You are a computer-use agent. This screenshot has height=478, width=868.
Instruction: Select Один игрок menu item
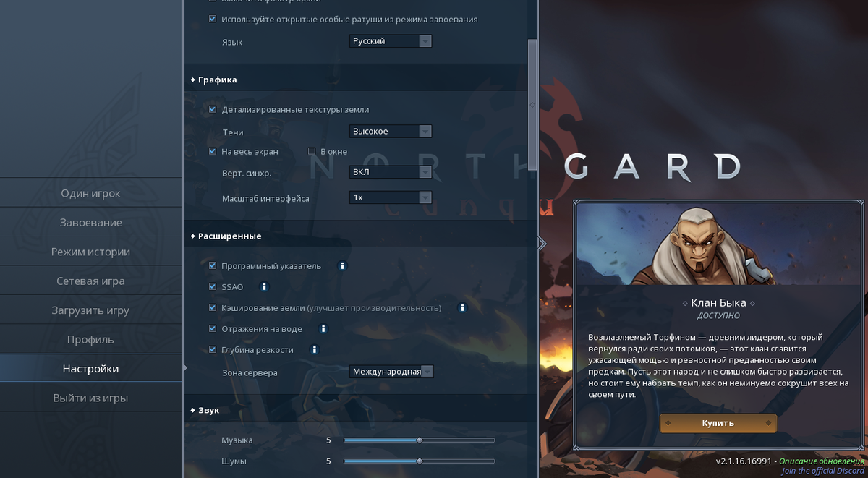91,193
